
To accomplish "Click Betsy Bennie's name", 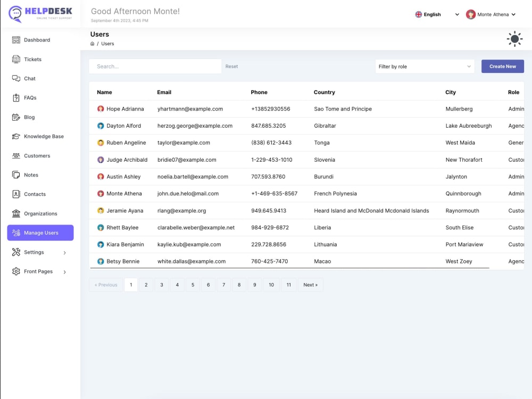I will (123, 261).
